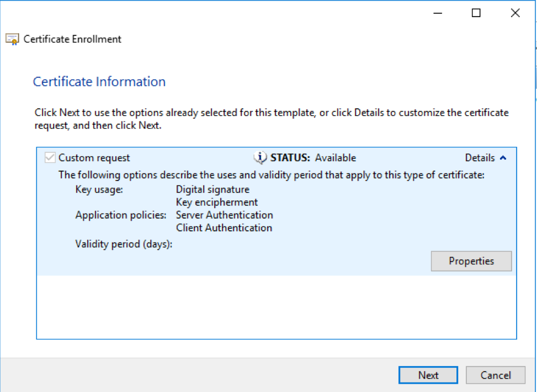The height and width of the screenshot is (392, 537).
Task: Click the grayed checkbox beside Custom request
Action: pos(49,157)
